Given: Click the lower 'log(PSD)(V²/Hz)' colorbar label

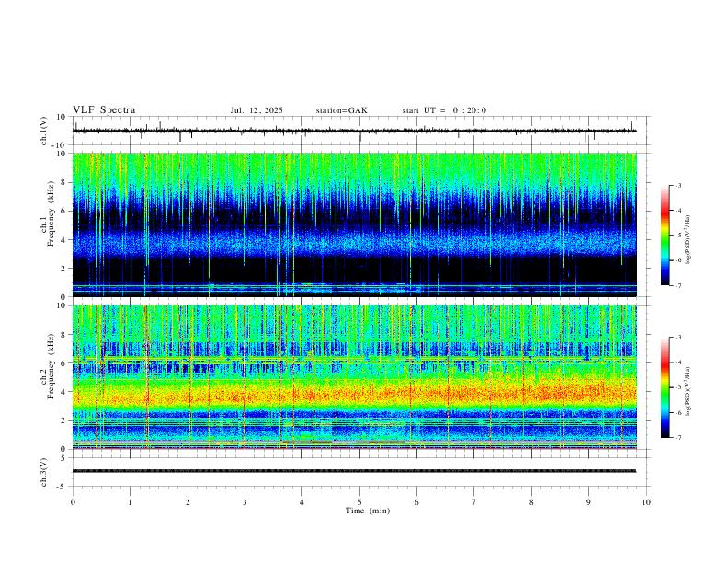Looking at the screenshot, I should [689, 391].
